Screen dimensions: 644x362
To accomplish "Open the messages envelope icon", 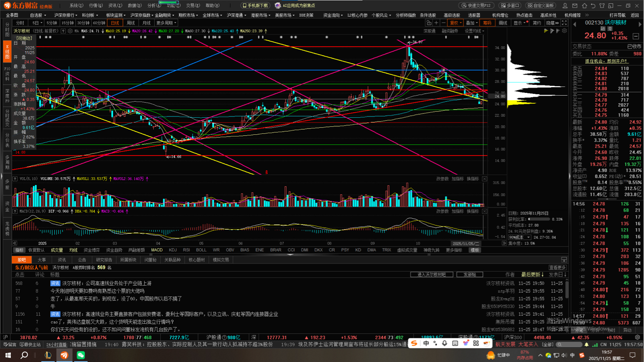I will (575, 6).
